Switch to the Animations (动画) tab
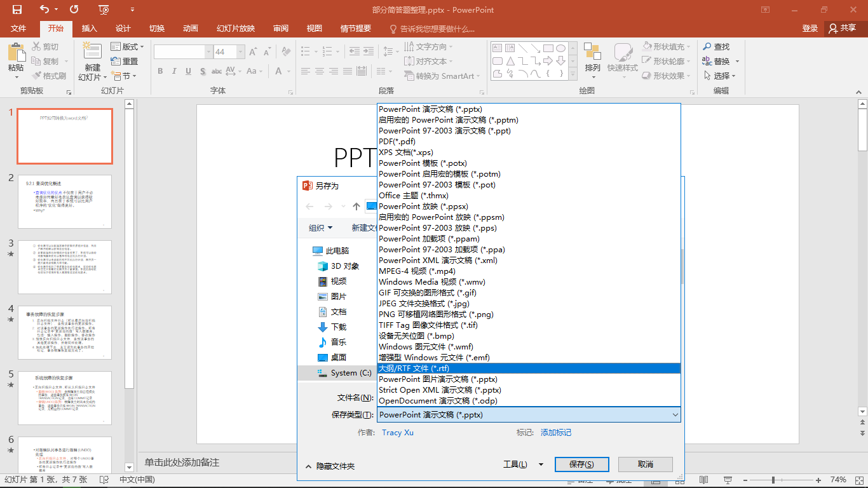Image resolution: width=868 pixels, height=488 pixels. (x=191, y=29)
